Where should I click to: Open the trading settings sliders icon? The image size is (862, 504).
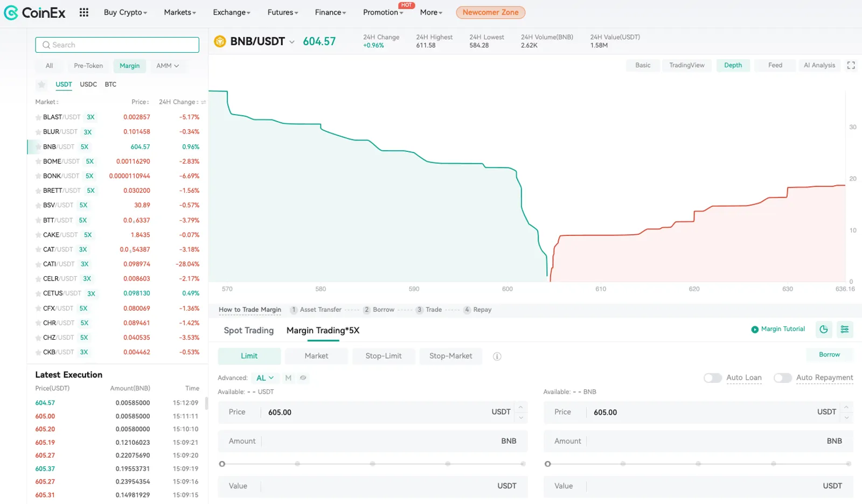click(845, 330)
